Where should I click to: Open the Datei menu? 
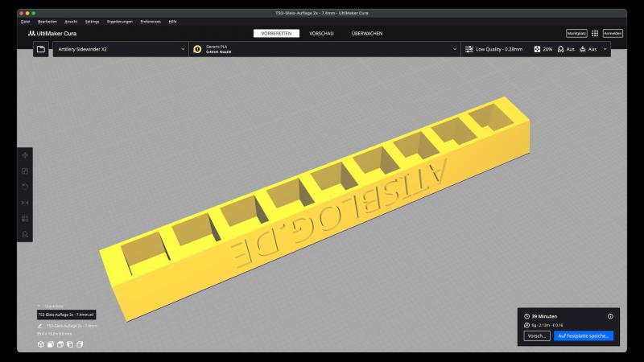[x=26, y=22]
